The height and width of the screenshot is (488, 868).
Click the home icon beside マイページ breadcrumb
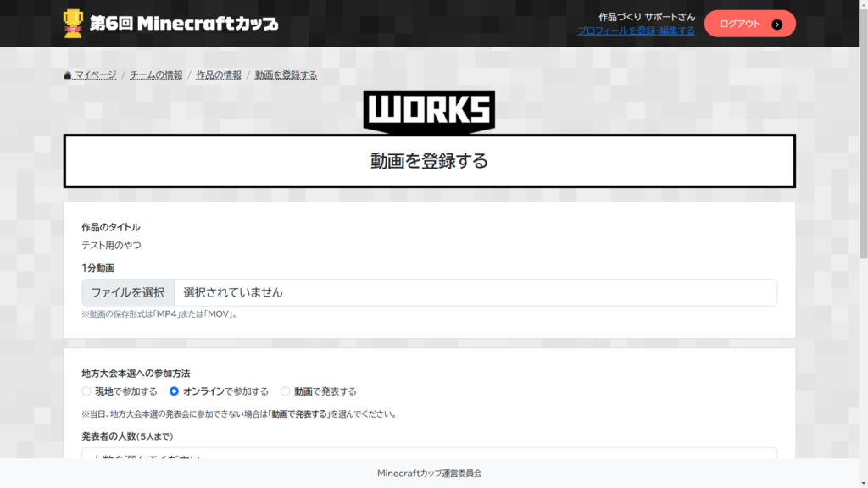tap(68, 75)
